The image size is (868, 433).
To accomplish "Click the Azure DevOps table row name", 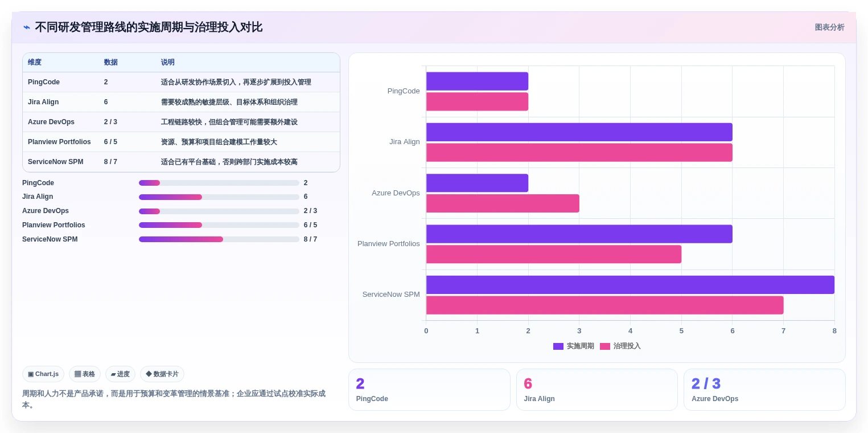I will tap(51, 122).
